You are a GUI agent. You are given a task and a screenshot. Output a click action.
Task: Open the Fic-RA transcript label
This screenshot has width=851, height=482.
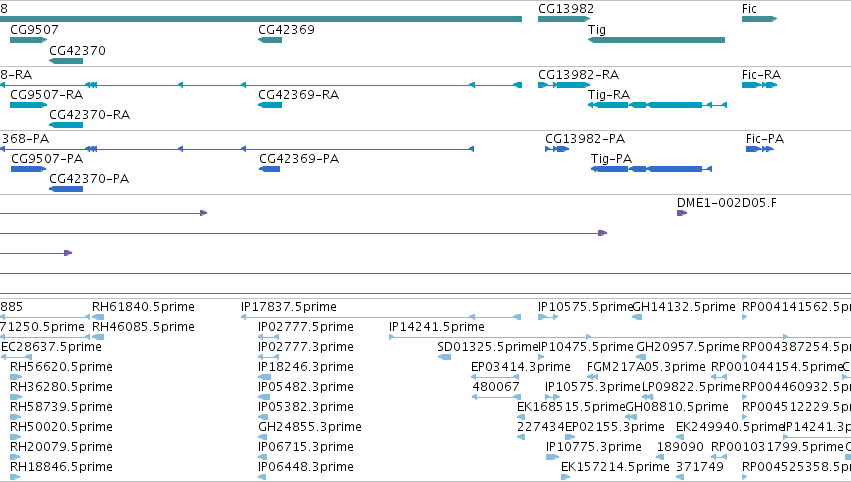[x=761, y=74]
